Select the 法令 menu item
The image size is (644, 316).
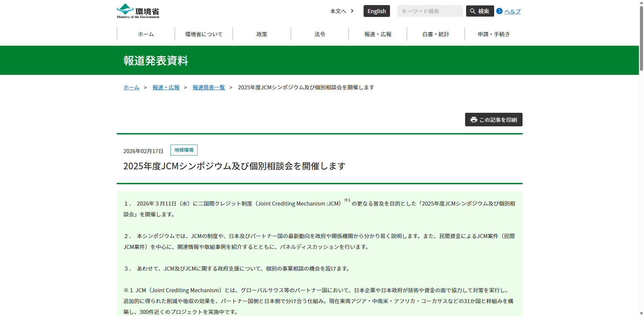tap(320, 34)
